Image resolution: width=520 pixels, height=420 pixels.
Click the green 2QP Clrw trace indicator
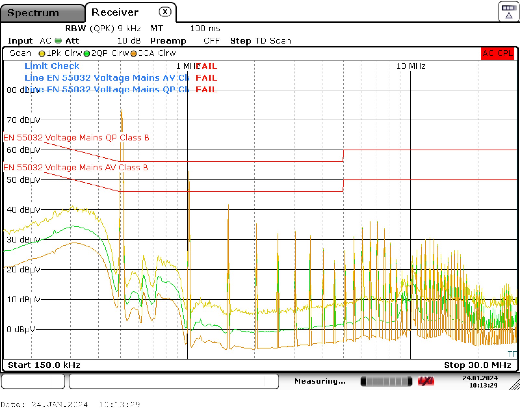click(x=87, y=54)
